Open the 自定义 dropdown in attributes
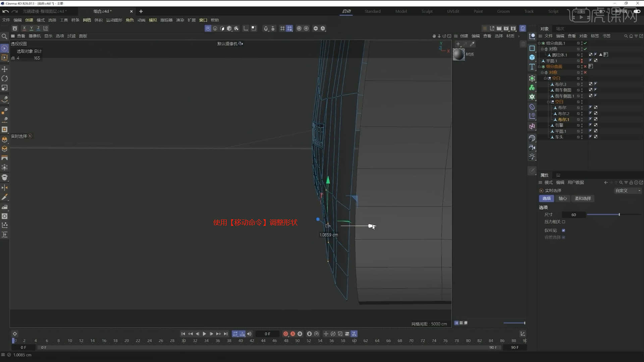Screen dimensions: 644x362 628,191
